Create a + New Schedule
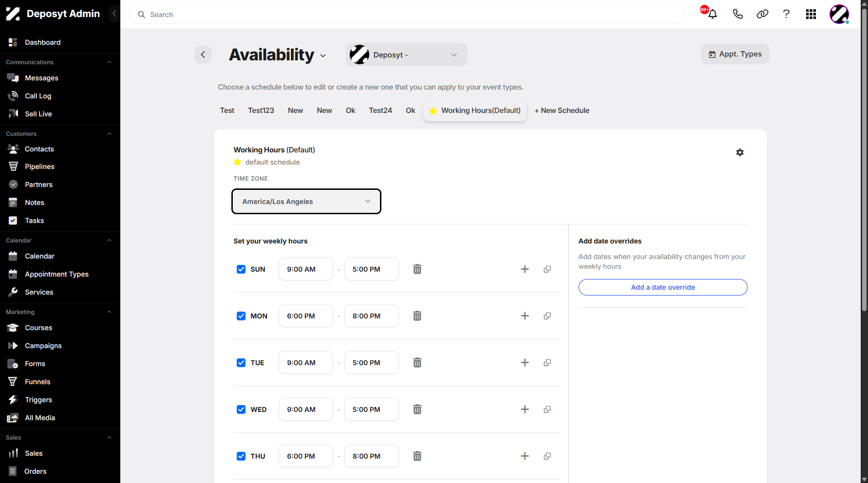The image size is (868, 483). click(562, 111)
